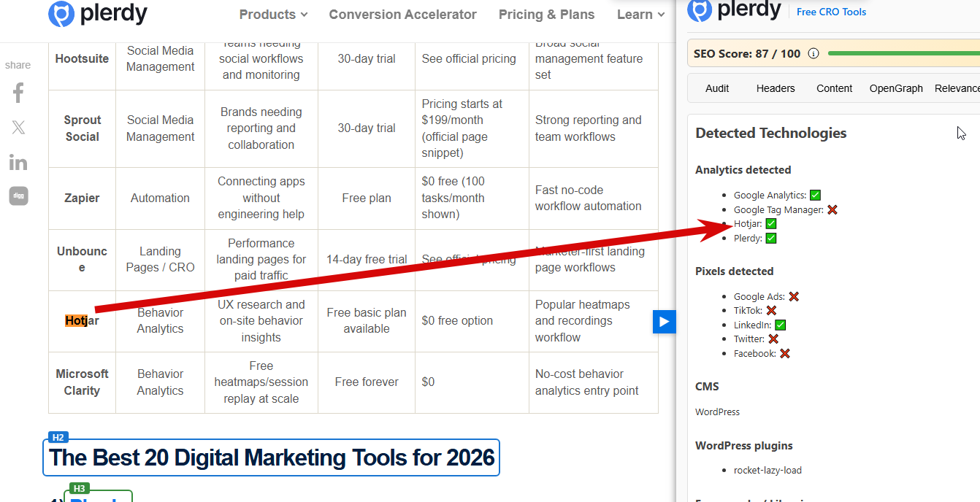Click the Plerdy logo in site header
The width and height of the screenshot is (980, 502).
(98, 13)
